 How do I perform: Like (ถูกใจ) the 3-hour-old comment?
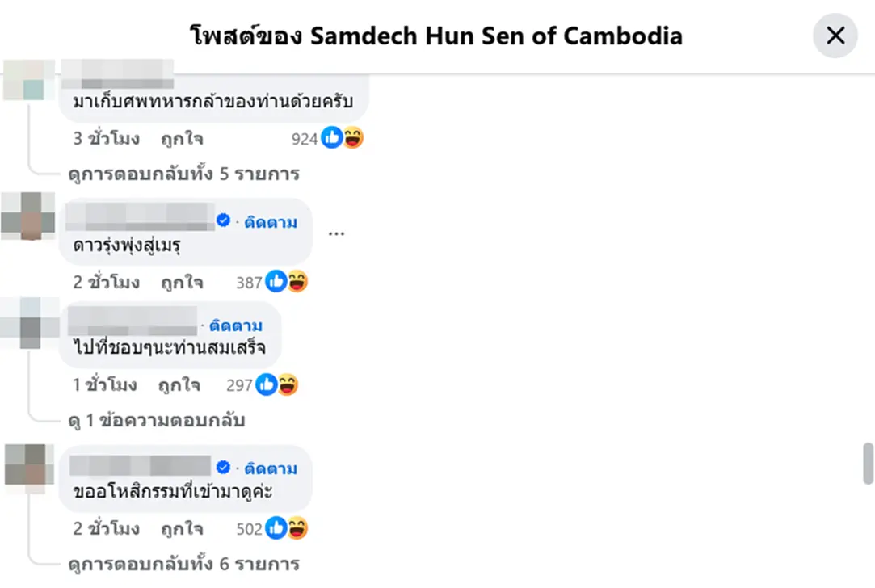click(181, 138)
